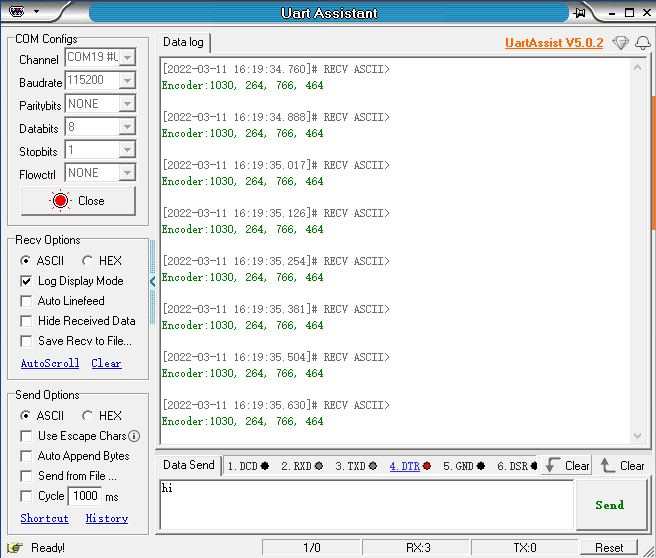Click the TX:0 counter in status bar
656x558 pixels.
point(525,548)
